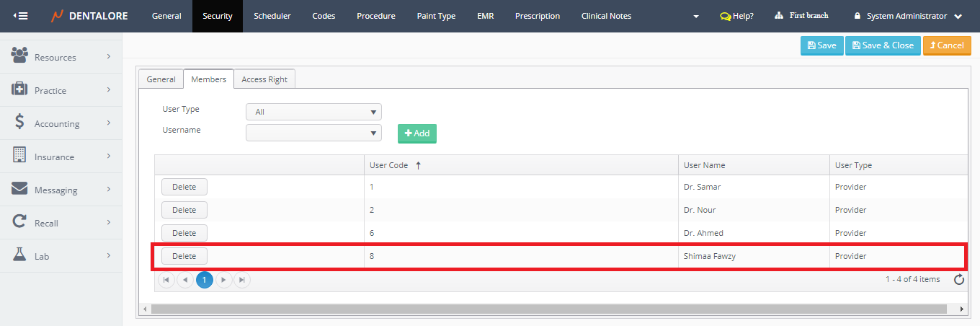
Task: Open the User Type dropdown
Action: (x=313, y=112)
